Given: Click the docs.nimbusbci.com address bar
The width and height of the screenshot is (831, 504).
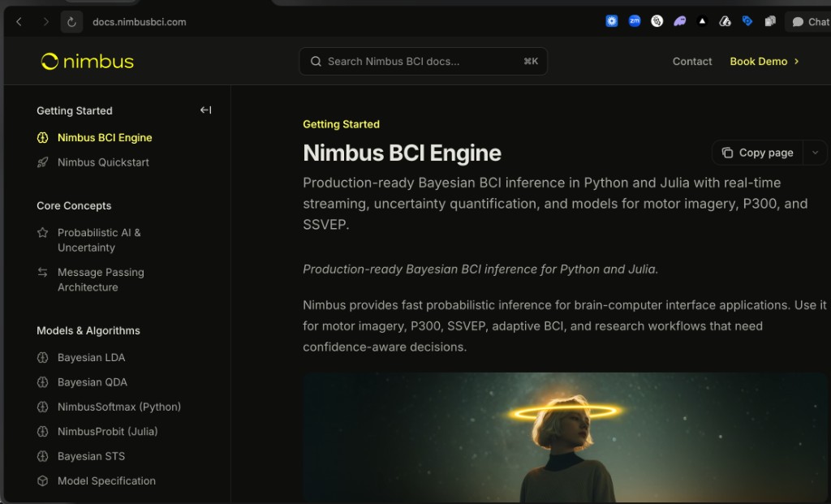Looking at the screenshot, I should (x=140, y=22).
